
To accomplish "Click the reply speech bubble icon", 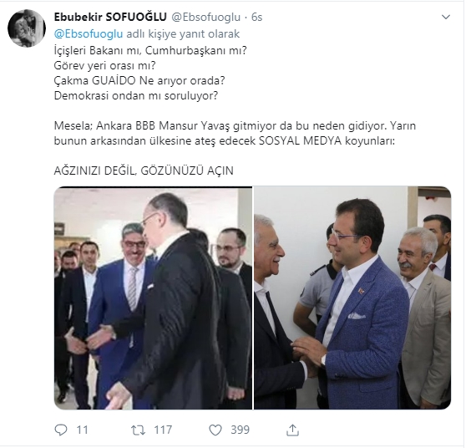I will pyautogui.click(x=61, y=430).
